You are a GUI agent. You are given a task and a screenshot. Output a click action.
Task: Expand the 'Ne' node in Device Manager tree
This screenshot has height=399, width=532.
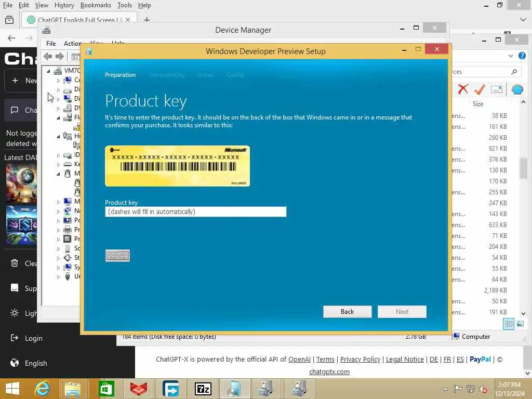(x=58, y=211)
